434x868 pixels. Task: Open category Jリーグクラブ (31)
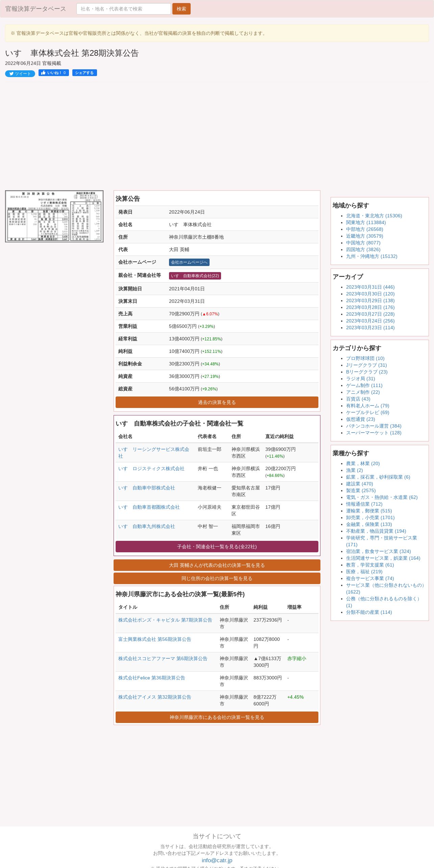[366, 365]
